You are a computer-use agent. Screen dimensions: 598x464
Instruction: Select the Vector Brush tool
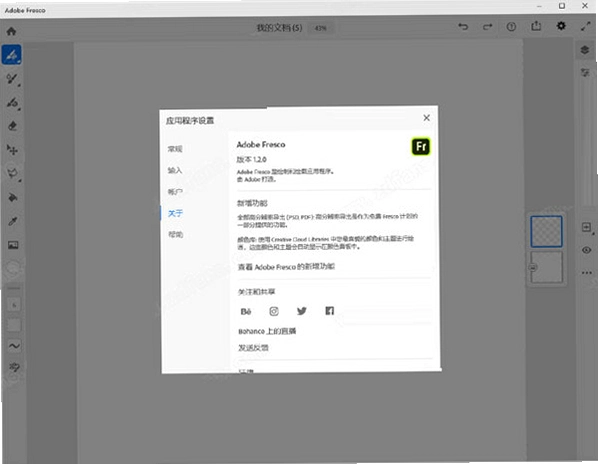tap(12, 103)
